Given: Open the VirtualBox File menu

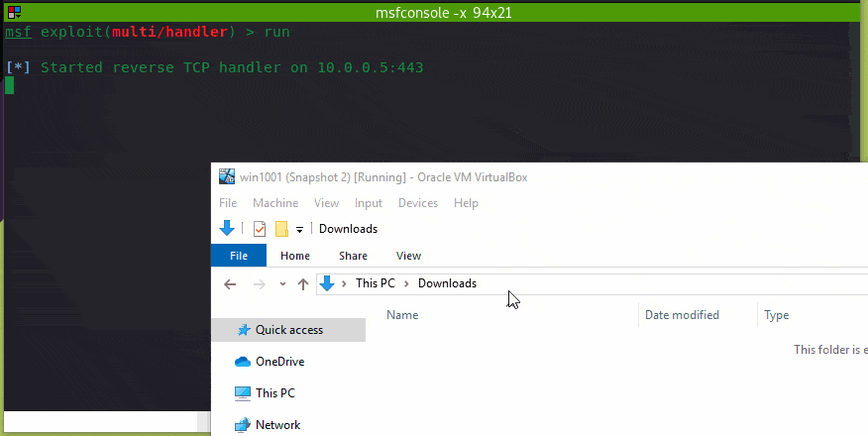Looking at the screenshot, I should point(228,203).
